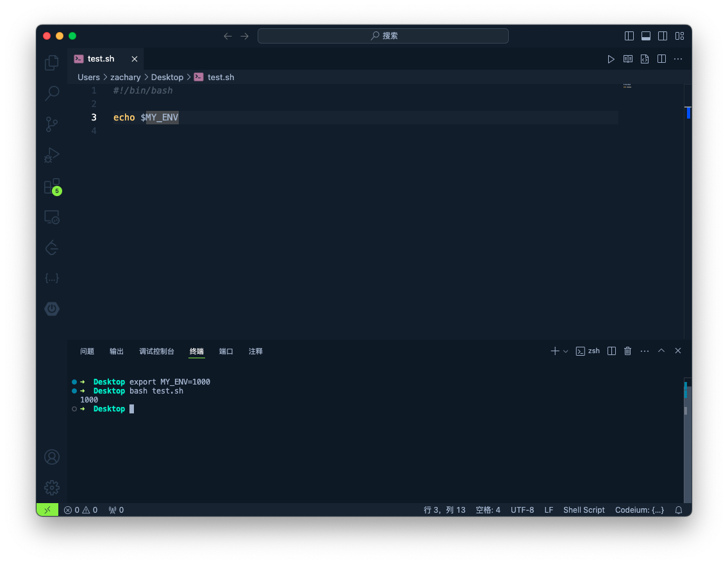The width and height of the screenshot is (728, 564).
Task: Switch to the 问题 panel tab
Action: (x=87, y=351)
